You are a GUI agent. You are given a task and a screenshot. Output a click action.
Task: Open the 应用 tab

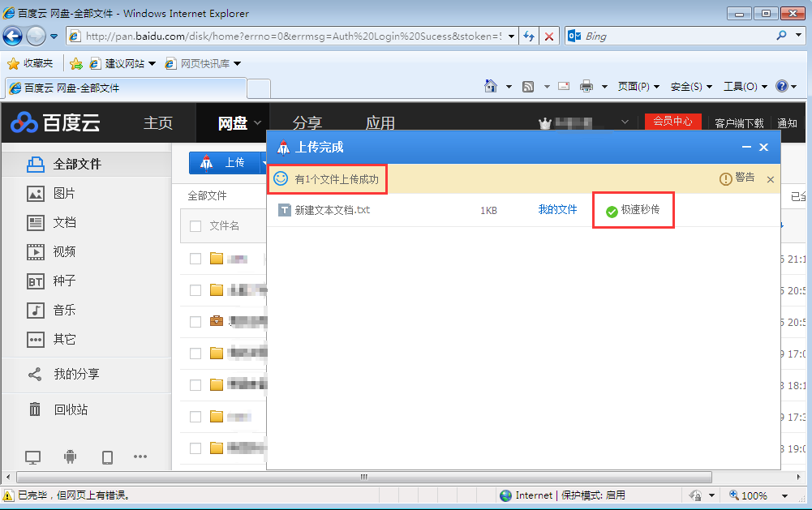point(380,122)
